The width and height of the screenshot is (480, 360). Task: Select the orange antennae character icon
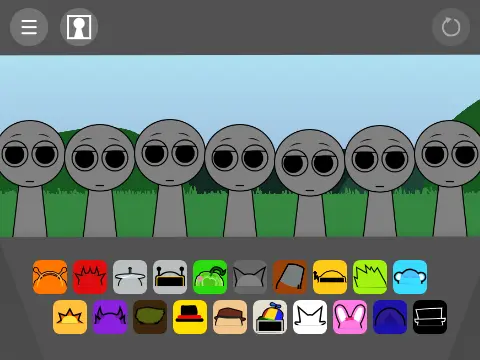pos(50,277)
